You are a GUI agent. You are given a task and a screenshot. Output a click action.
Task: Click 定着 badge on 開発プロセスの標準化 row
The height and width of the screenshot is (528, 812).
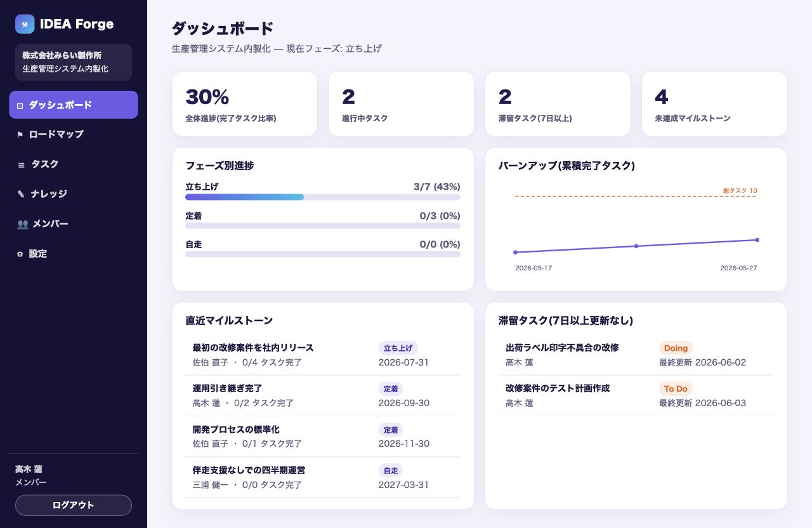390,430
